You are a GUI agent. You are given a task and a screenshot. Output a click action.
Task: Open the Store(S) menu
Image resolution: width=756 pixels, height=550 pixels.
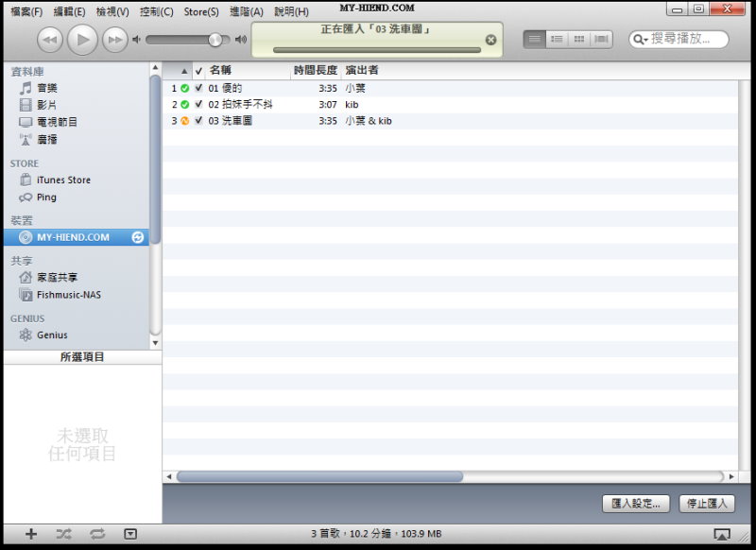click(x=200, y=11)
